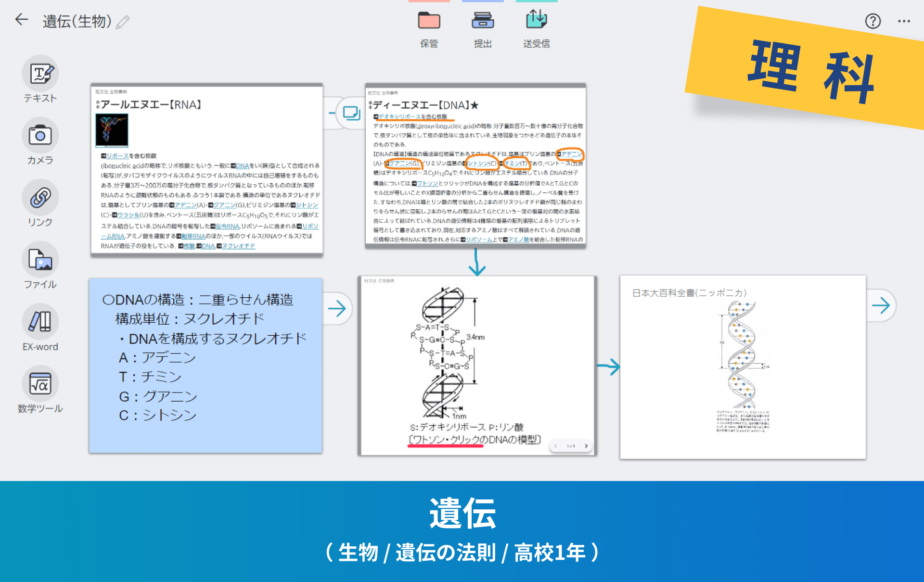Open the help question mark icon
The image size is (924, 582).
(x=873, y=21)
